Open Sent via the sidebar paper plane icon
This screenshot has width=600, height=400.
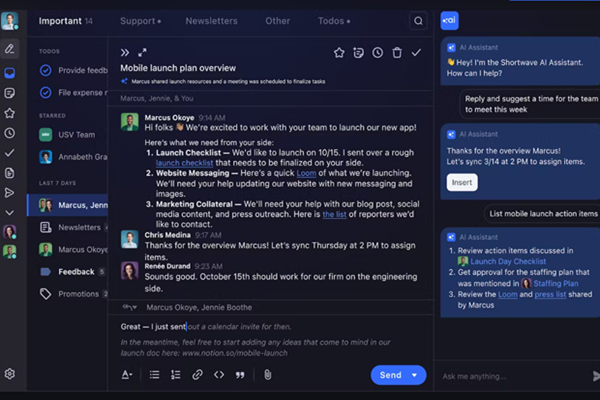tap(10, 193)
